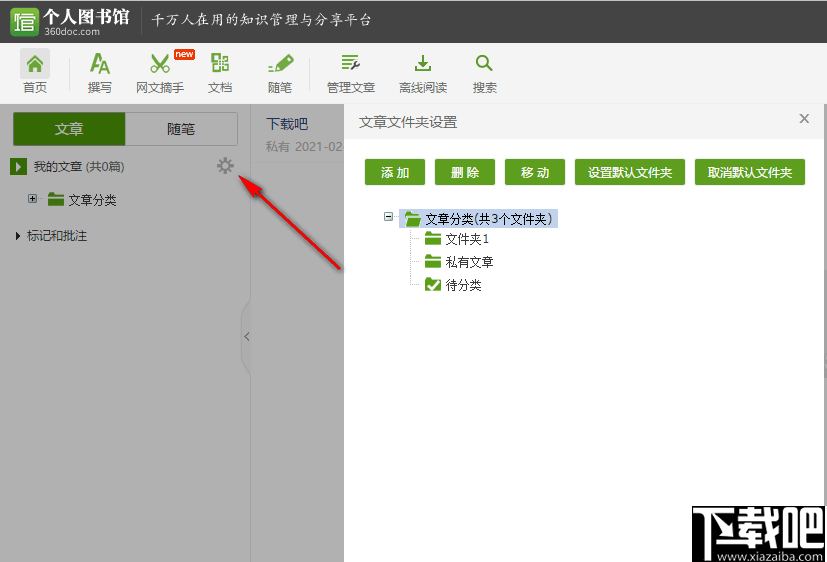Click the 标记和批注 label
This screenshot has width=827, height=562.
coord(57,236)
